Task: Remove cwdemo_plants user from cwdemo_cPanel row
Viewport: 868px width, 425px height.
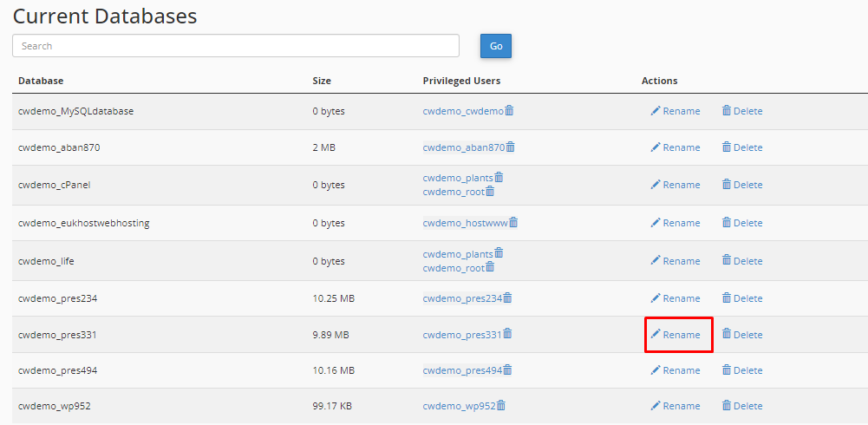Action: click(x=499, y=178)
